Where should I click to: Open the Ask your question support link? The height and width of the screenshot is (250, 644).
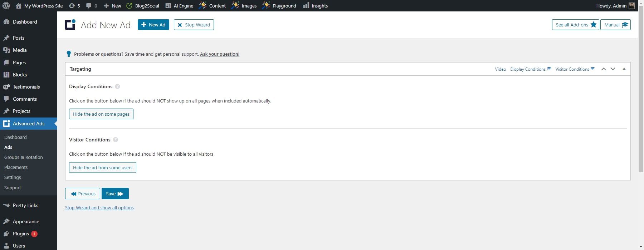tap(220, 54)
